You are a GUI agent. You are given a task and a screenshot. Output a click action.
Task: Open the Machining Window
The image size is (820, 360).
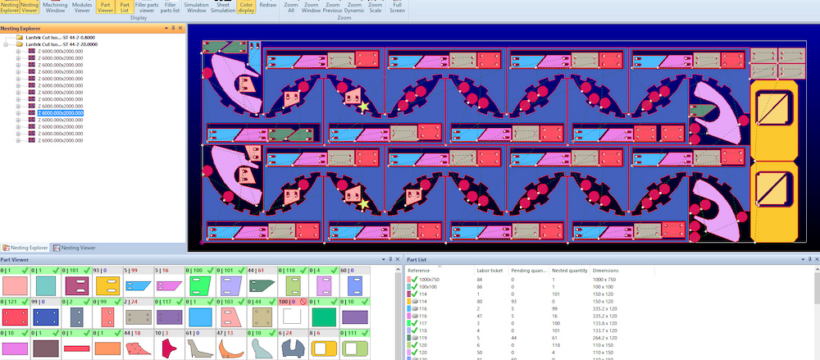tap(55, 7)
